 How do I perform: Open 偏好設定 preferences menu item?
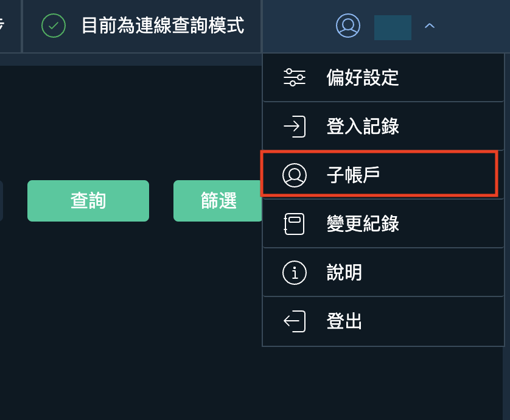tap(383, 77)
